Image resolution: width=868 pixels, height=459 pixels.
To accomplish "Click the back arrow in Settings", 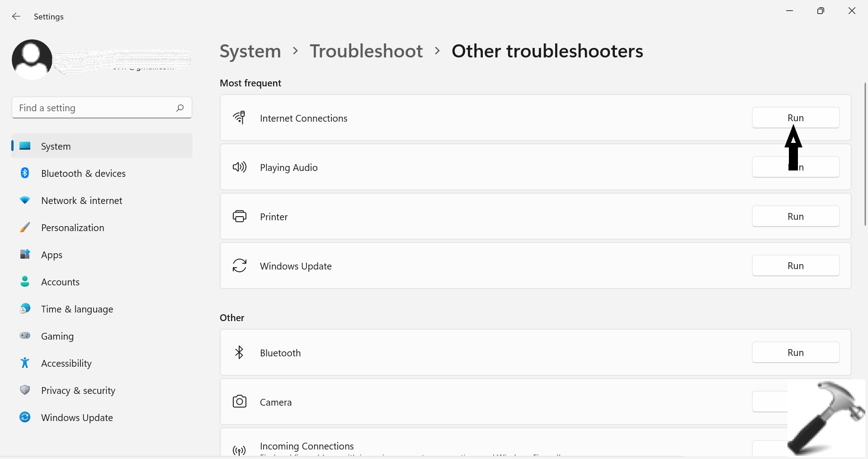I will (16, 17).
